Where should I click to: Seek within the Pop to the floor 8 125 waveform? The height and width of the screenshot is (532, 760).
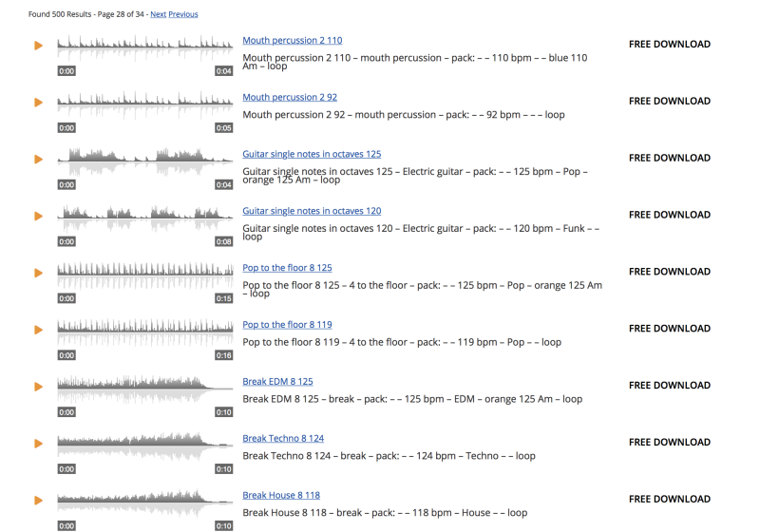[144, 275]
